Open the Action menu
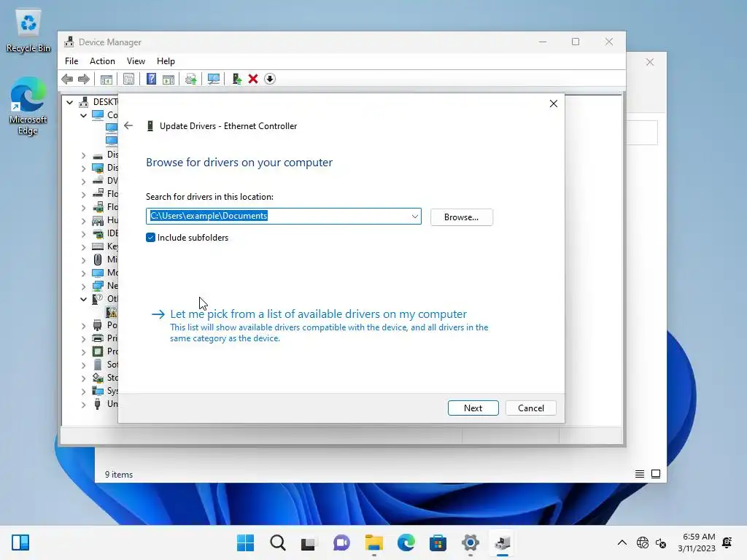Viewport: 747px width, 560px height. pos(102,61)
